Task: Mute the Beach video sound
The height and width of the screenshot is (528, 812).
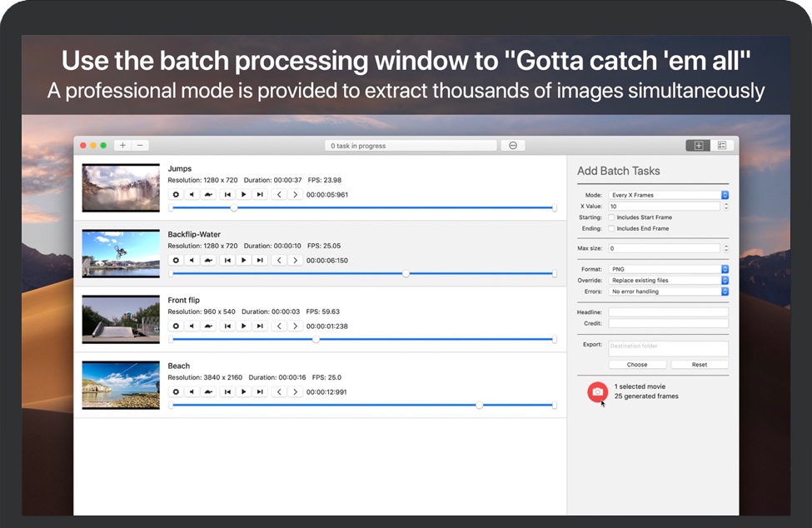Action: click(192, 391)
